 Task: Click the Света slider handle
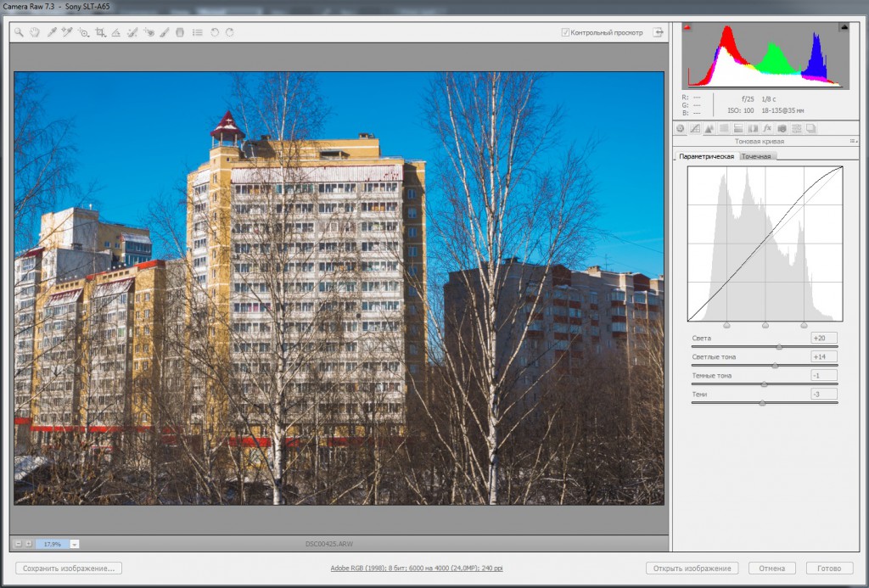pos(779,347)
